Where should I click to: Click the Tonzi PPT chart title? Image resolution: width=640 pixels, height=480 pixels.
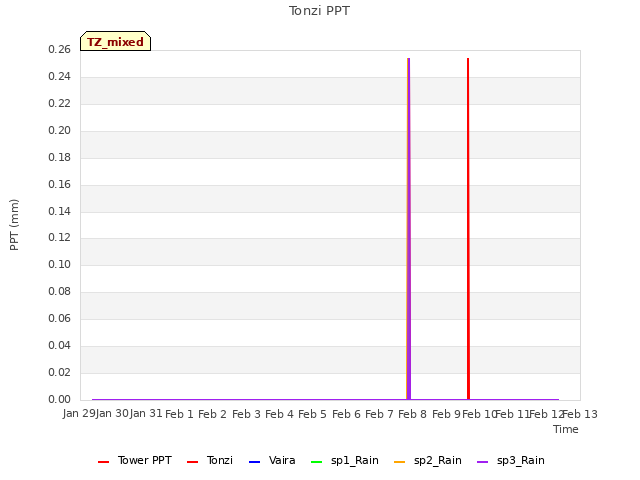click(319, 11)
